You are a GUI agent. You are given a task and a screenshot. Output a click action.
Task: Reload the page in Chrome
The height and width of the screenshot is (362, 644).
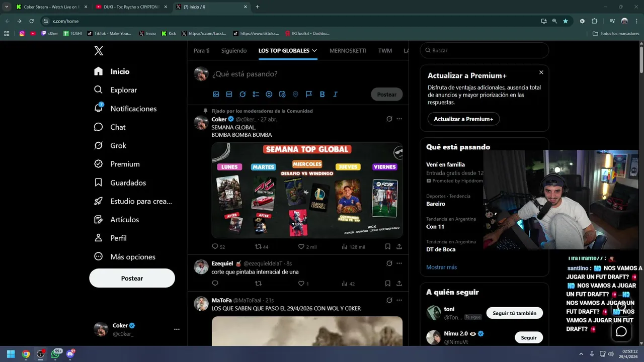point(31,21)
